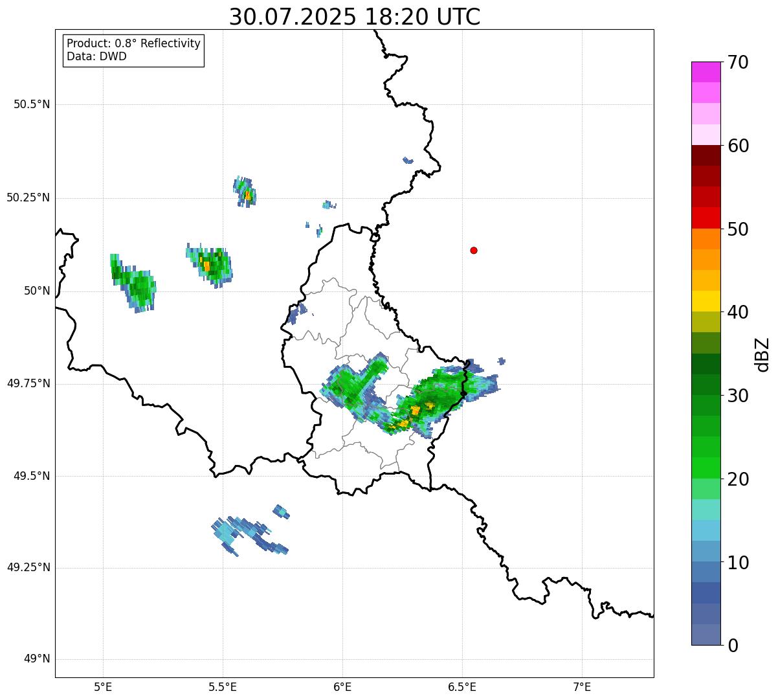Click the longitude label "5.5°E"
Image resolution: width=778 pixels, height=700 pixels.
[223, 686]
